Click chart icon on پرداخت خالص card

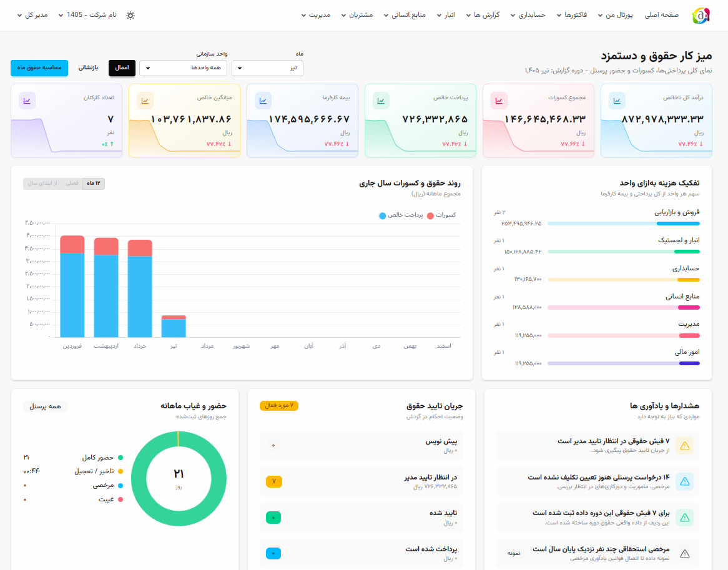[x=381, y=101]
